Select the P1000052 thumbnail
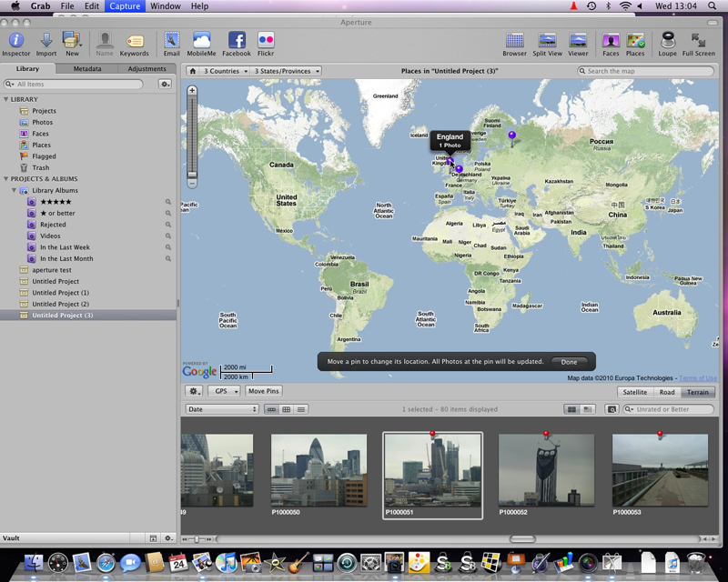728x582 pixels. tap(546, 469)
